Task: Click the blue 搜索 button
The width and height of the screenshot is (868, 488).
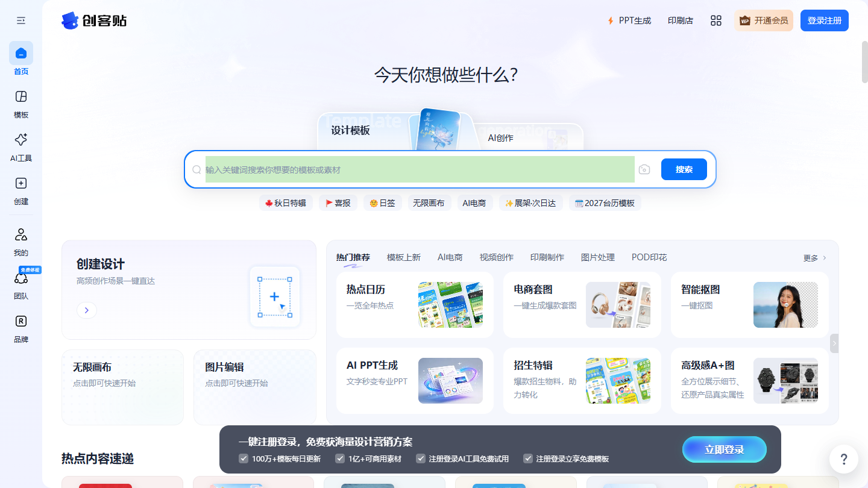Action: pyautogui.click(x=684, y=169)
